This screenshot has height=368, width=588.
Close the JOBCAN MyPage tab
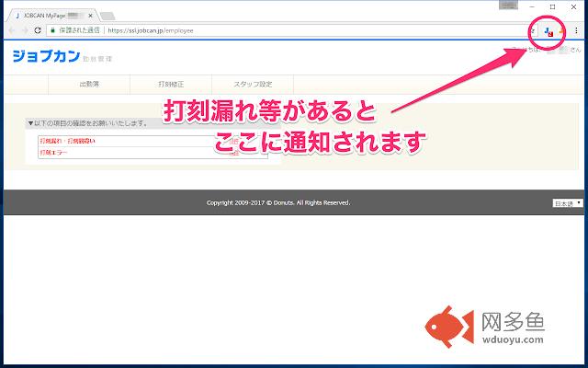(90, 16)
